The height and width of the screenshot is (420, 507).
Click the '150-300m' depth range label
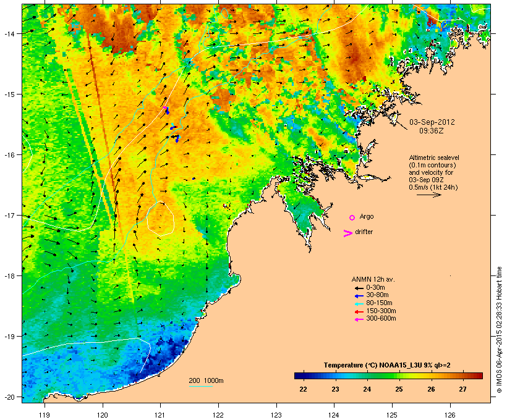point(381,311)
